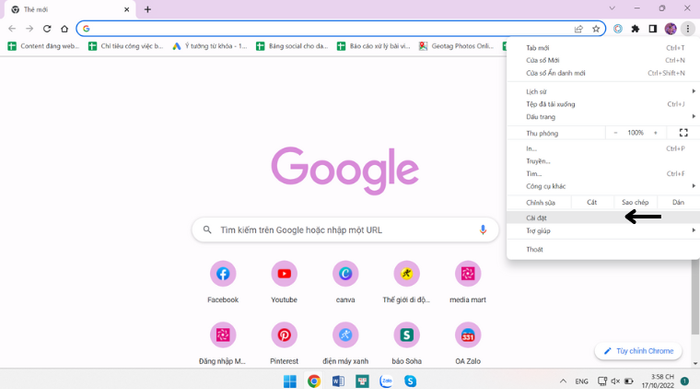The width and height of the screenshot is (700, 389).
Task: Increase zoom with the plus button
Action: 655,133
